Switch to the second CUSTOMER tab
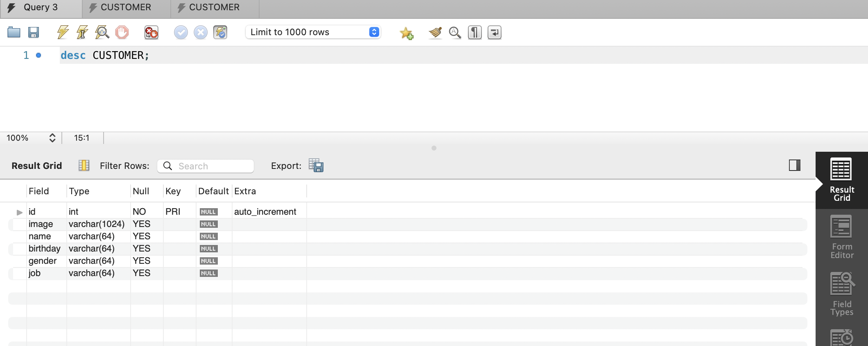The height and width of the screenshot is (346, 868). coord(215,8)
